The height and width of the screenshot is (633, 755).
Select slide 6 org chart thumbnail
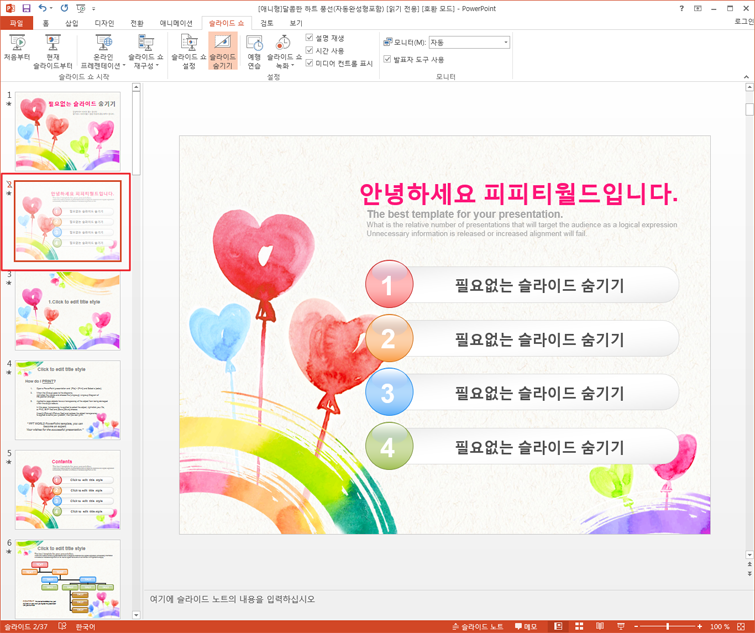pos(68,579)
